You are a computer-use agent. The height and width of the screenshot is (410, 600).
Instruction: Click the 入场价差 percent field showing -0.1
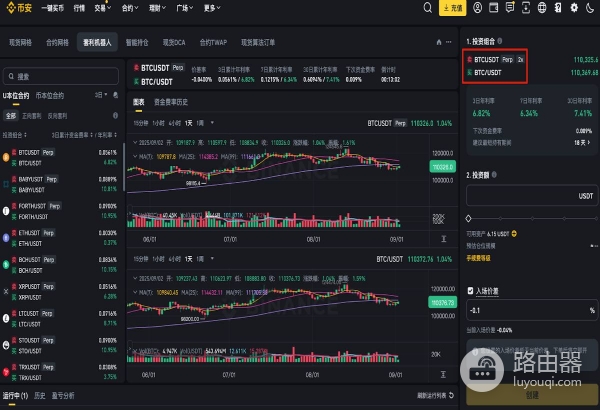coord(532,310)
